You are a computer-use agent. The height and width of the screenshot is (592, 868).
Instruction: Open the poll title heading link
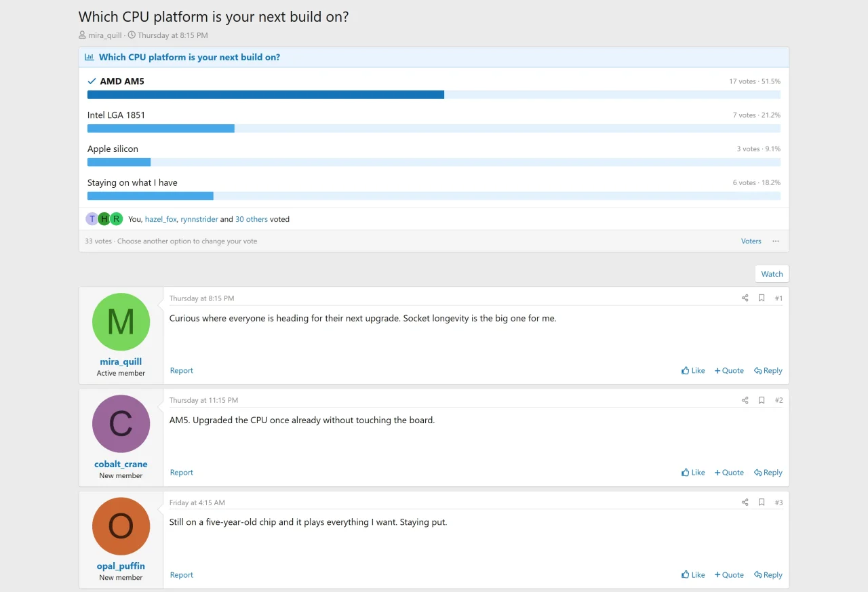click(189, 58)
